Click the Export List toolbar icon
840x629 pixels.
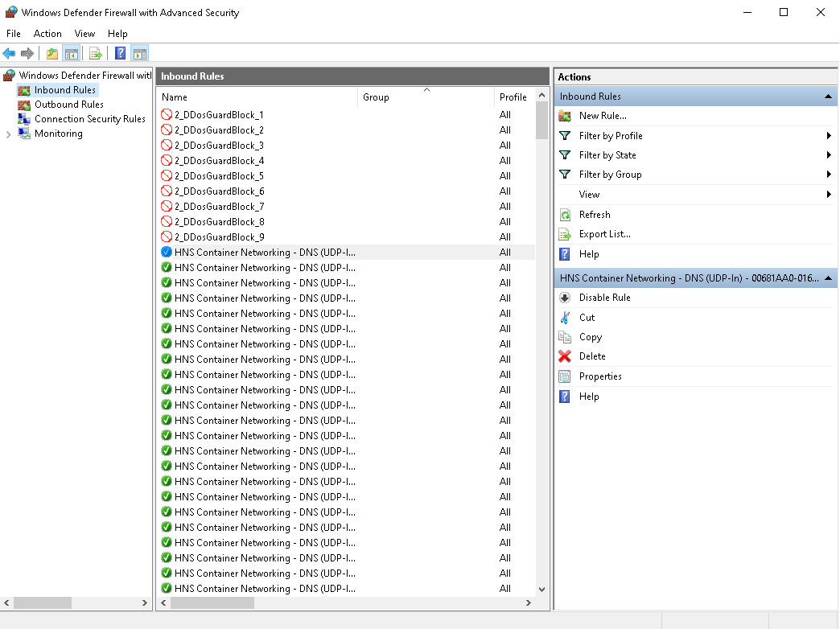[x=96, y=54]
